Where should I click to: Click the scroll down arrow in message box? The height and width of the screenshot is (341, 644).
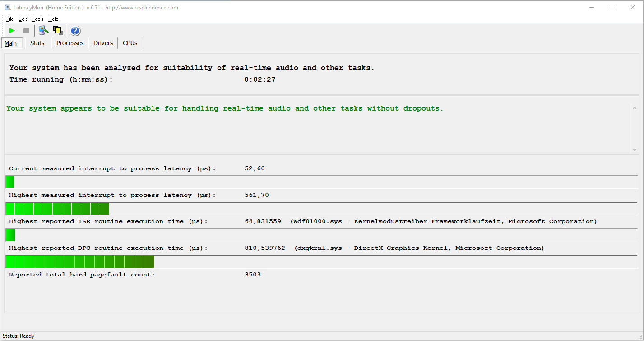[635, 149]
